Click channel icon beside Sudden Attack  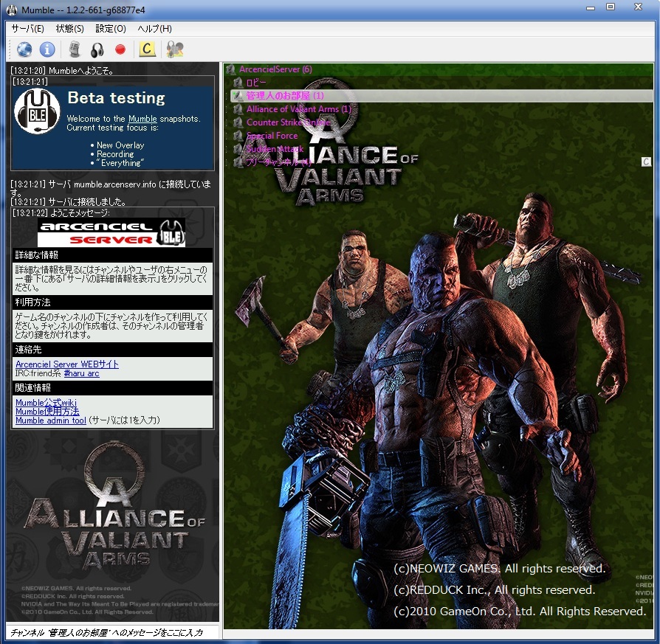click(238, 149)
